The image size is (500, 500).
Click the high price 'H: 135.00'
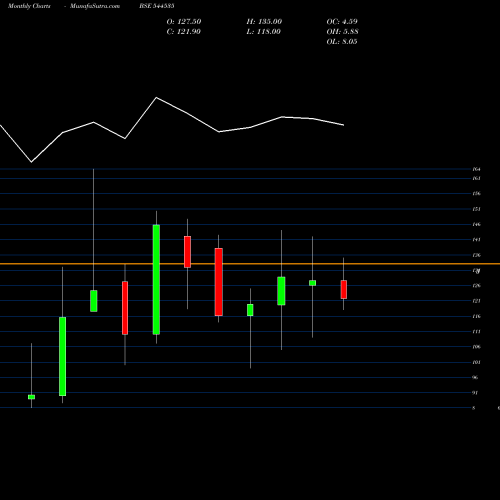click(264, 22)
